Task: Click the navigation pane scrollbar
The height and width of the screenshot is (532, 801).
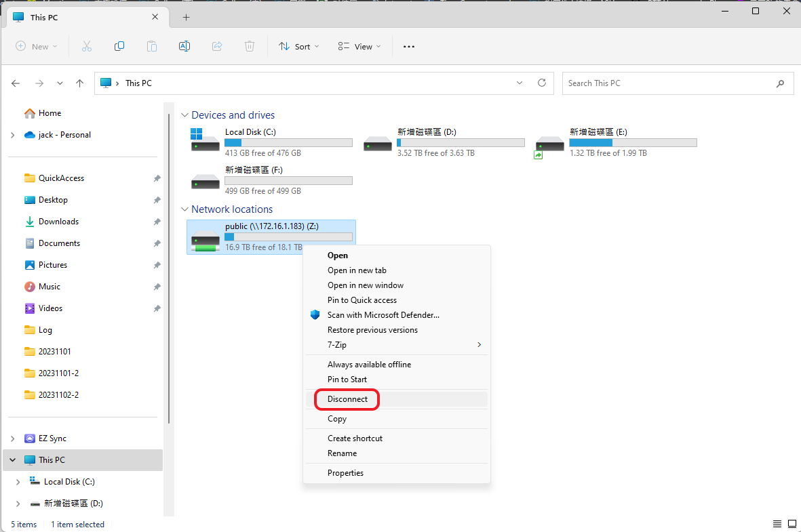Action: [x=168, y=271]
